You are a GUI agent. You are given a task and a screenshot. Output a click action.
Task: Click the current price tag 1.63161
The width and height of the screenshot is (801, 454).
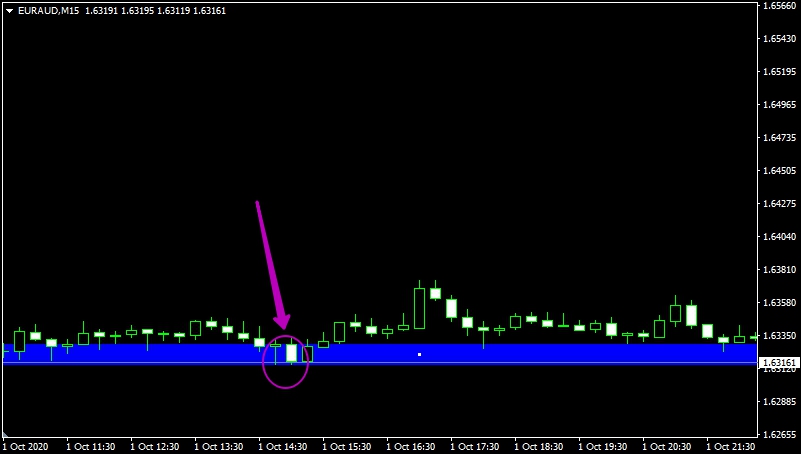778,362
